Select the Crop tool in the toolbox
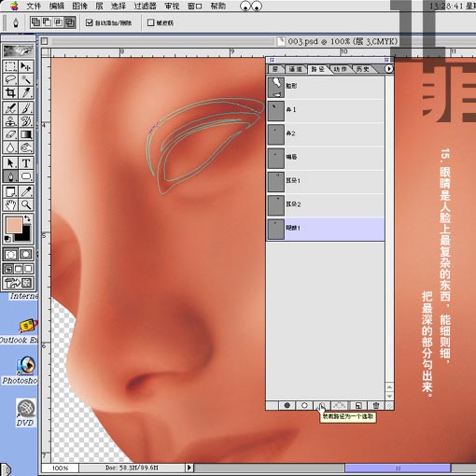Image resolution: width=476 pixels, height=476 pixels. (x=10, y=92)
